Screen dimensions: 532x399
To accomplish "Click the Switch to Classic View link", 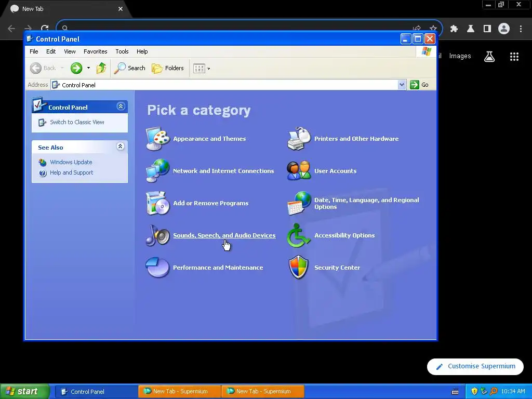I will click(x=77, y=122).
